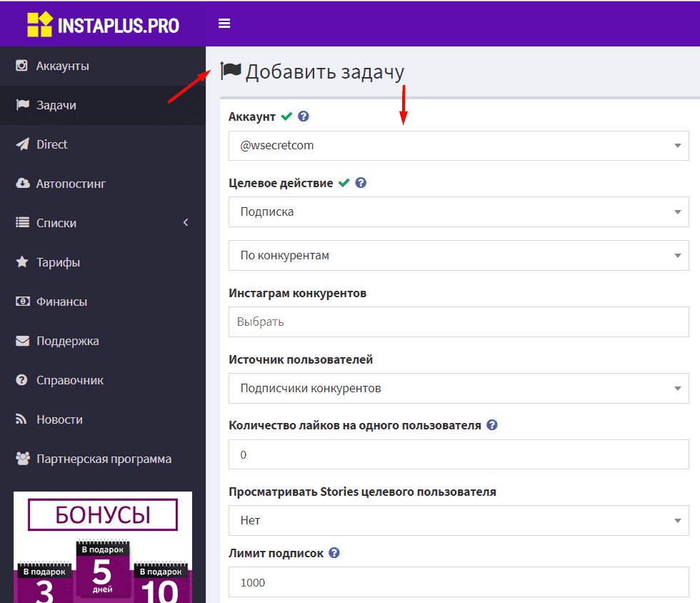The height and width of the screenshot is (603, 700).
Task: Click the arrow of the Подписчики конкурентов dropdown
Action: [677, 389]
